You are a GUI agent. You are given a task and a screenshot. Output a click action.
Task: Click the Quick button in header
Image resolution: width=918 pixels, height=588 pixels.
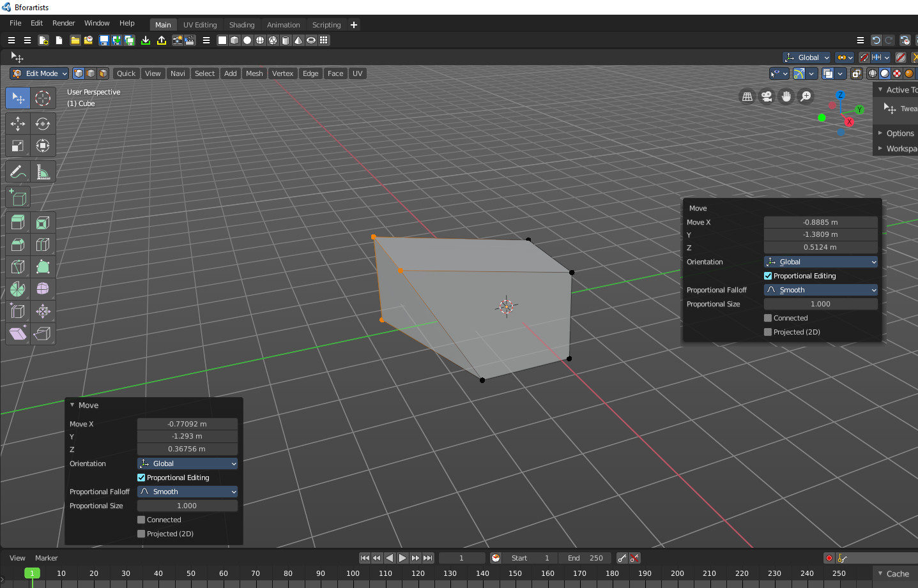pos(126,73)
